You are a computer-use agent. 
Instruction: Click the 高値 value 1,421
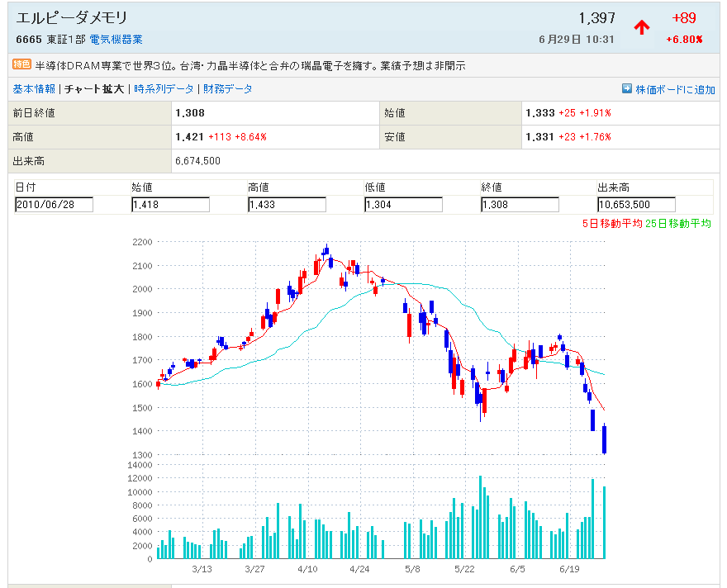190,137
